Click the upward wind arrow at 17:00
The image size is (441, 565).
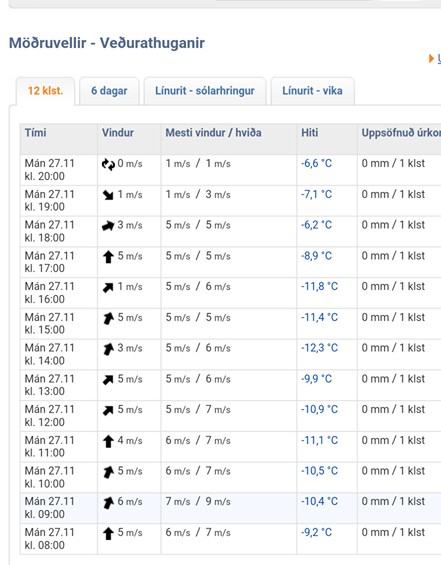pos(108,257)
